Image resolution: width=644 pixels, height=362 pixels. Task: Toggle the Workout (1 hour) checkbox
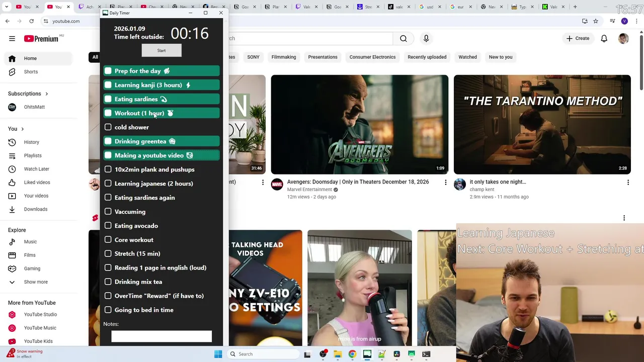108,113
